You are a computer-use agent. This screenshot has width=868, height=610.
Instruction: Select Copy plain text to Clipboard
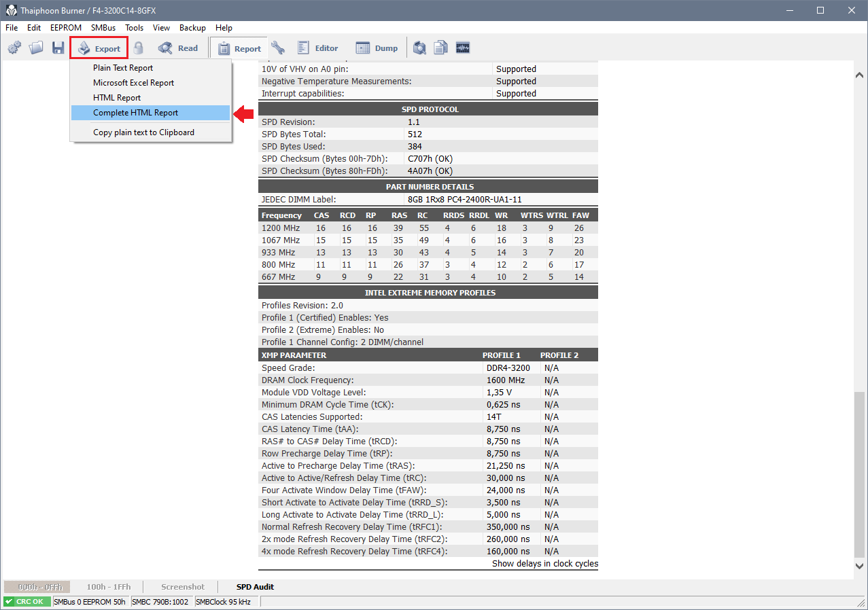[x=143, y=132]
